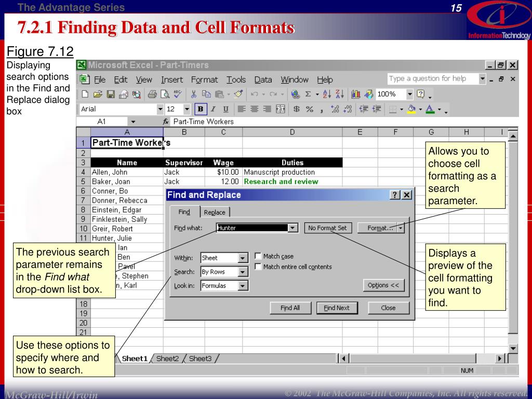Enable the Match case checkbox

(x=258, y=256)
